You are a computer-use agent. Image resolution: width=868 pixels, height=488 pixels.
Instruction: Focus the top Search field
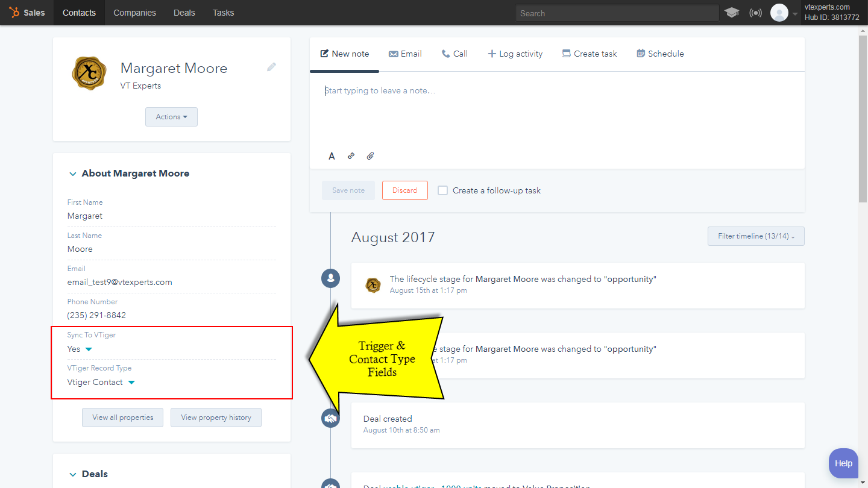coord(617,13)
